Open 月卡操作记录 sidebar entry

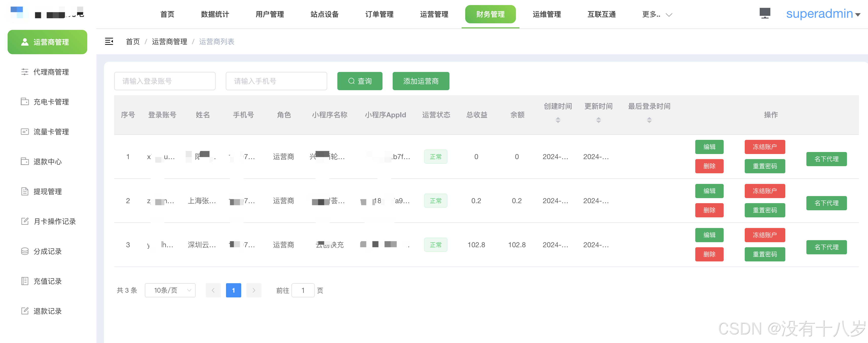55,221
